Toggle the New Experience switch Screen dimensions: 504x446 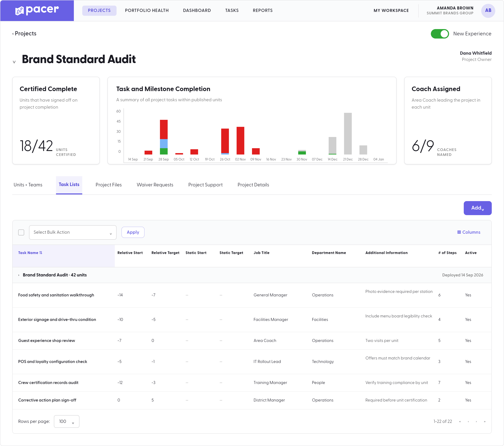[440, 34]
